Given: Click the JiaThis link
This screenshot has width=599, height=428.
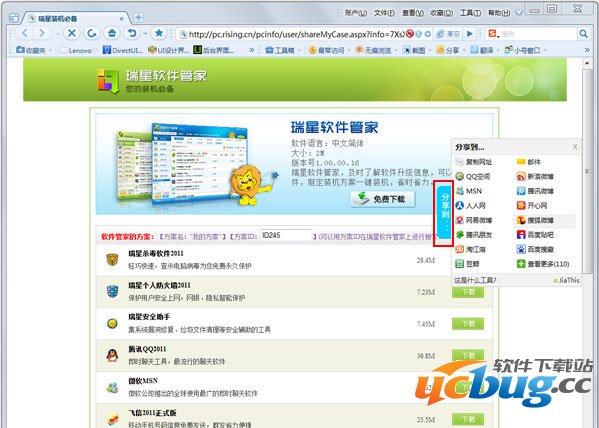Looking at the screenshot, I should pyautogui.click(x=567, y=280).
